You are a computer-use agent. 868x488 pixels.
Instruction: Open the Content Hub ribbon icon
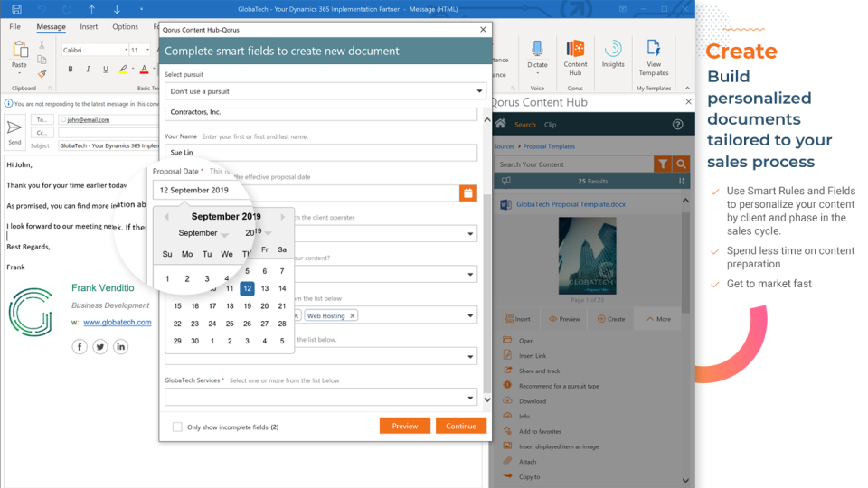coord(575,49)
